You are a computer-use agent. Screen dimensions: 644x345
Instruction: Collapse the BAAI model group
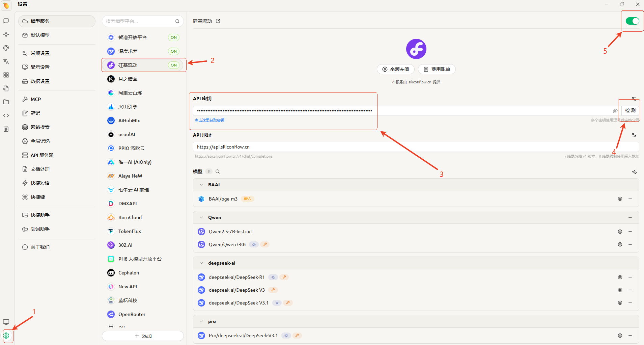pos(201,185)
